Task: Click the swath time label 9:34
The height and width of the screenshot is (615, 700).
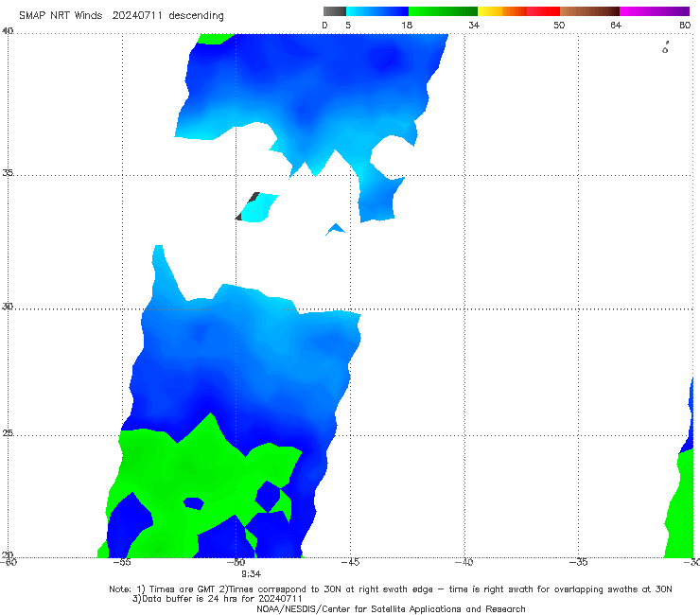Action: (x=252, y=574)
